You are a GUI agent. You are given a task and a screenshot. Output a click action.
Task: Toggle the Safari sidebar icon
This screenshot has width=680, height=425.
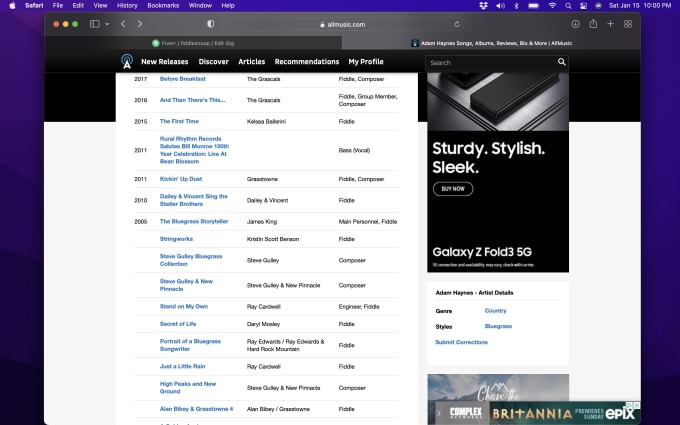95,24
